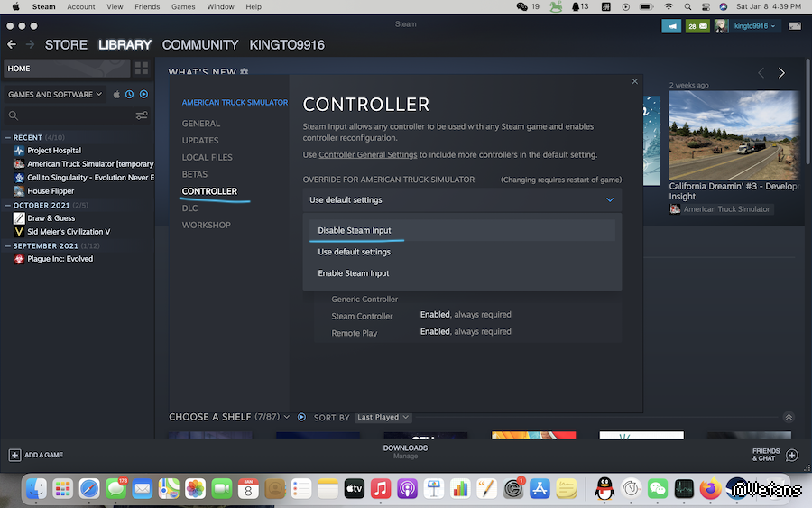Open DLC properties tab
The width and height of the screenshot is (812, 508).
pos(189,208)
